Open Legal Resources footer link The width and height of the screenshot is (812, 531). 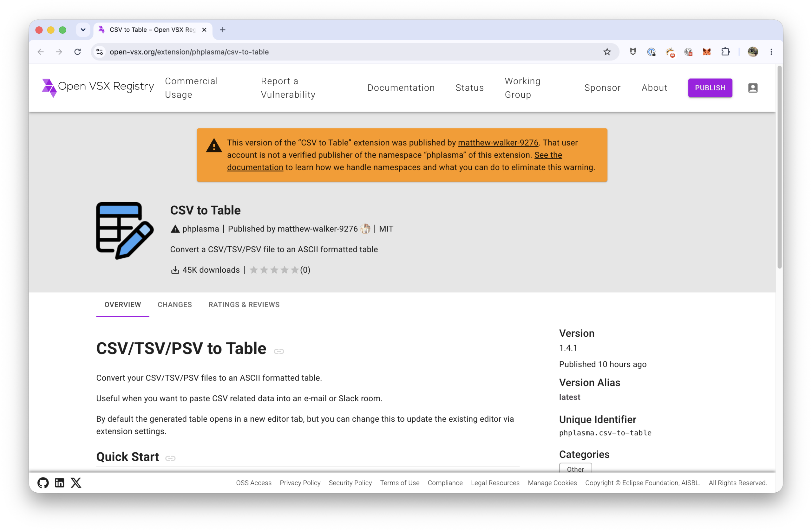point(495,482)
